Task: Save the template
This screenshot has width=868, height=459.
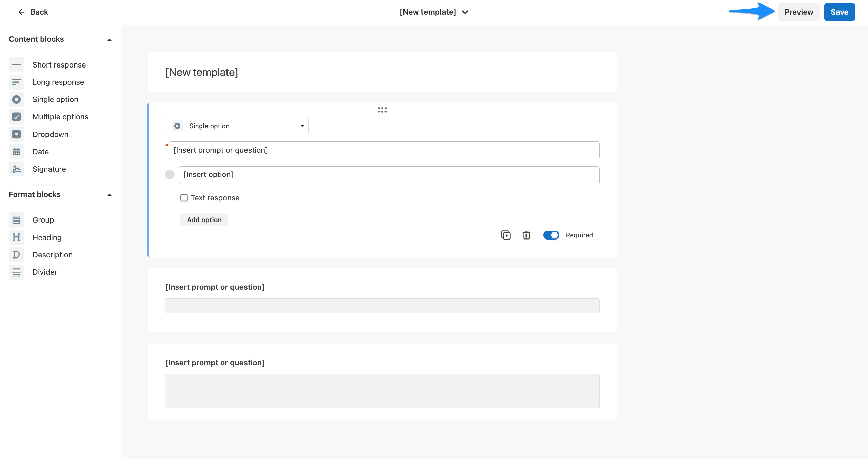Action: tap(840, 12)
